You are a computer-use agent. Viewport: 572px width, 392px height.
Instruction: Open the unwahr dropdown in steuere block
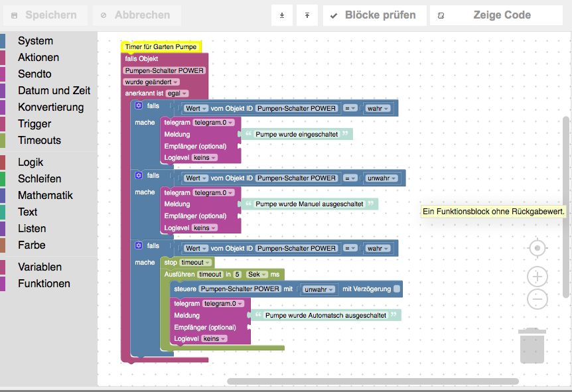pos(319,289)
